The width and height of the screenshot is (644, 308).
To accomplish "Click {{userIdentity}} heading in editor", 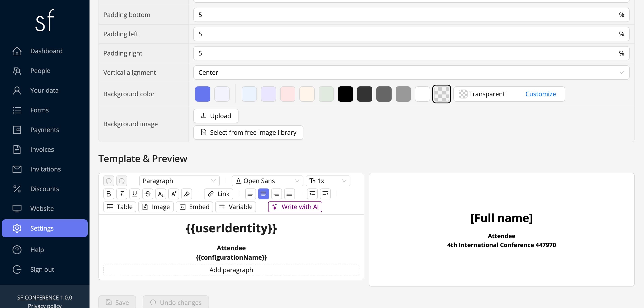I will click(x=231, y=228).
